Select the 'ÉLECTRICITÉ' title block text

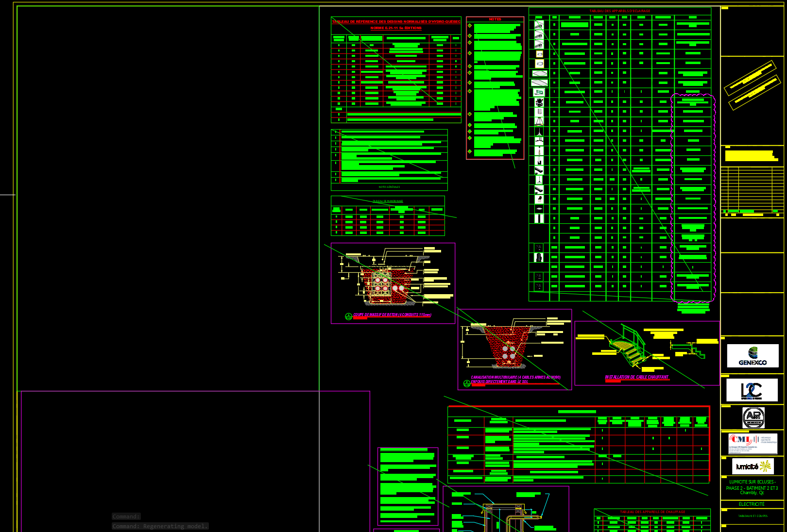[752, 504]
